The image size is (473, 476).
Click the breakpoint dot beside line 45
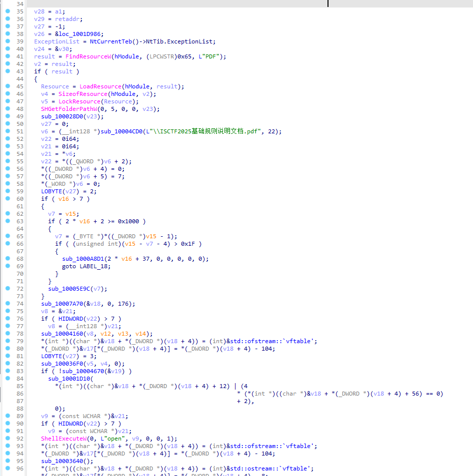coord(7,86)
